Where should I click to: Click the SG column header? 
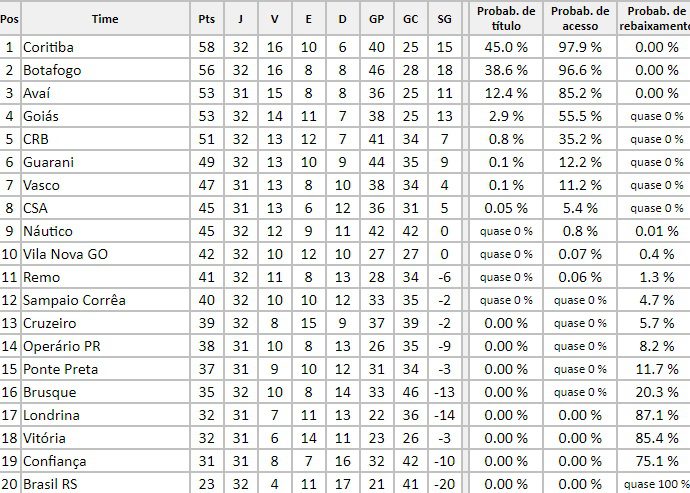tap(444, 19)
